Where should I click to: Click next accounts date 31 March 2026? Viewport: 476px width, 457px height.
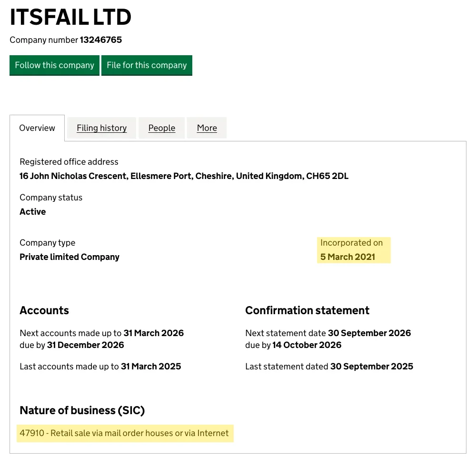(x=154, y=333)
